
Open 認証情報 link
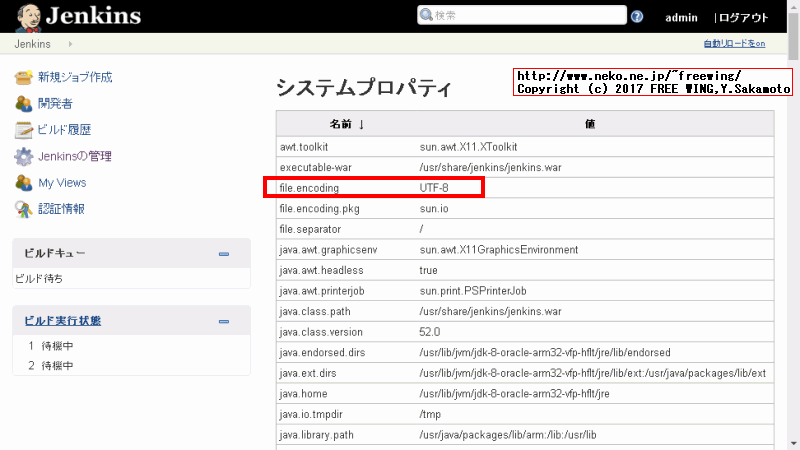coord(61,209)
